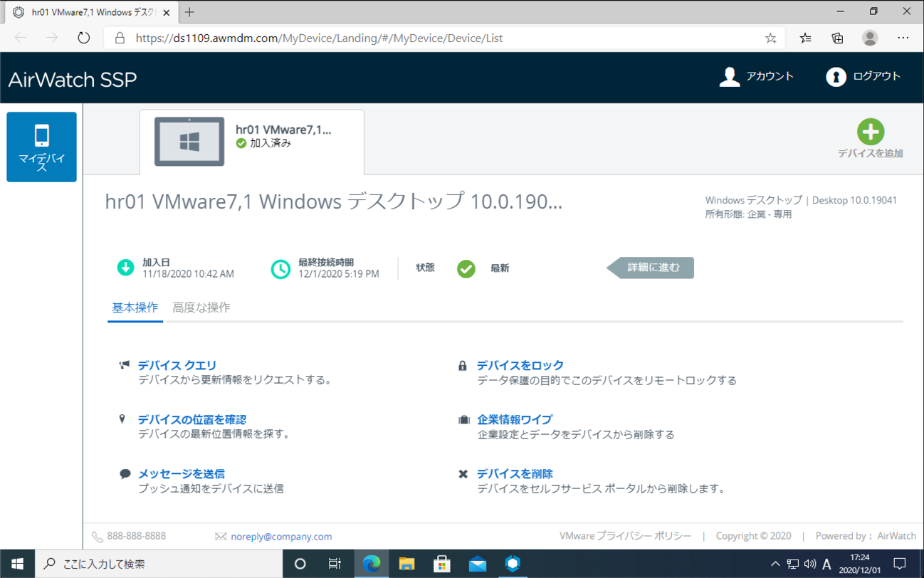Click the megaphone icon beside デバイス クエリ
Viewport: 924px width, 578px height.
click(125, 365)
